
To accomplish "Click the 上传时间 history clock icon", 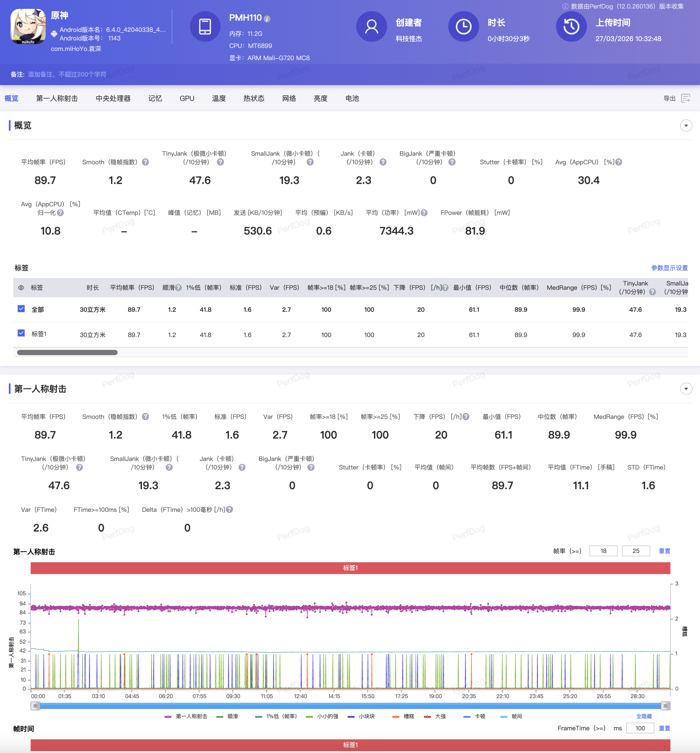I will pyautogui.click(x=571, y=27).
